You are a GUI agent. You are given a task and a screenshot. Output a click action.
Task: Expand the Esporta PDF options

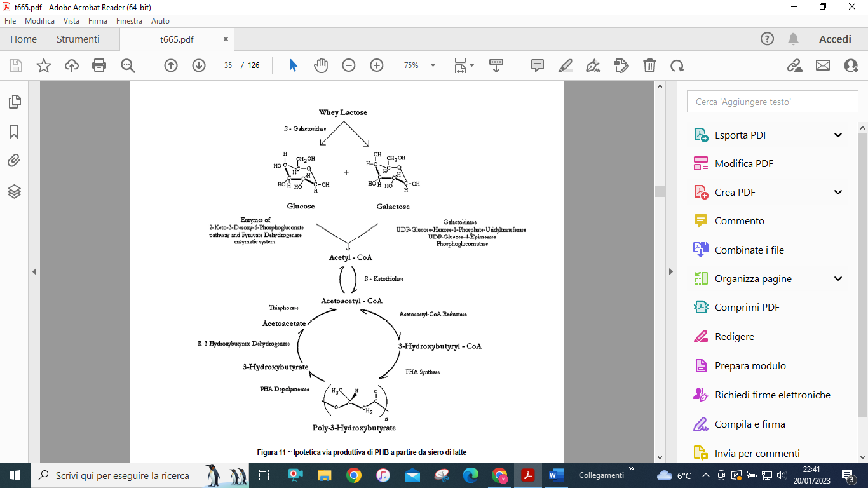(x=837, y=135)
